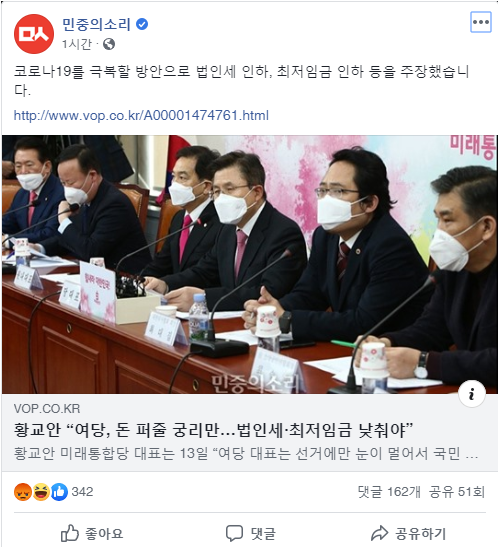Click the globe public-audience icon
The width and height of the screenshot is (499, 548).
point(109,44)
